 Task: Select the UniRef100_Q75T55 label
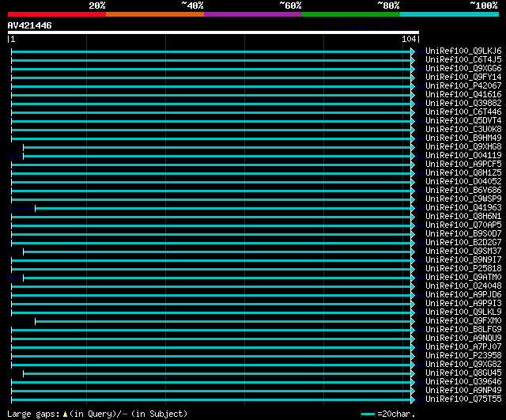[463, 399]
